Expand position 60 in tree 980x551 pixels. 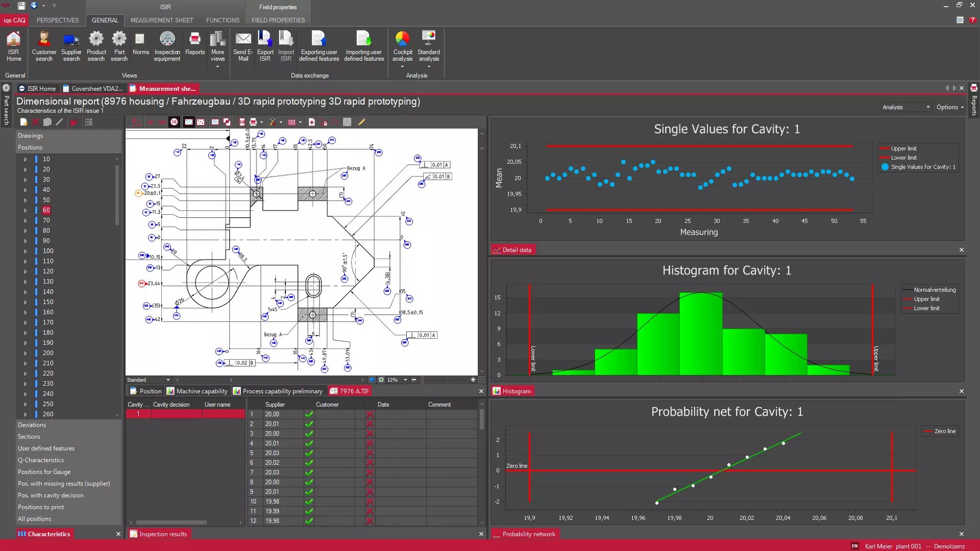pos(25,210)
